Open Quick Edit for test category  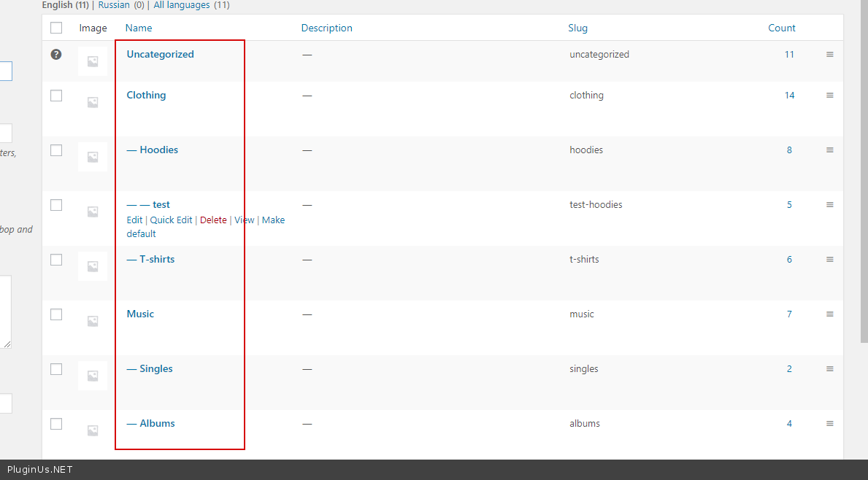coord(171,220)
